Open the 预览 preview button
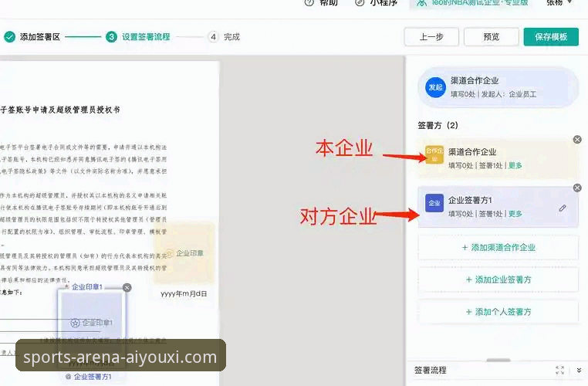 (492, 37)
